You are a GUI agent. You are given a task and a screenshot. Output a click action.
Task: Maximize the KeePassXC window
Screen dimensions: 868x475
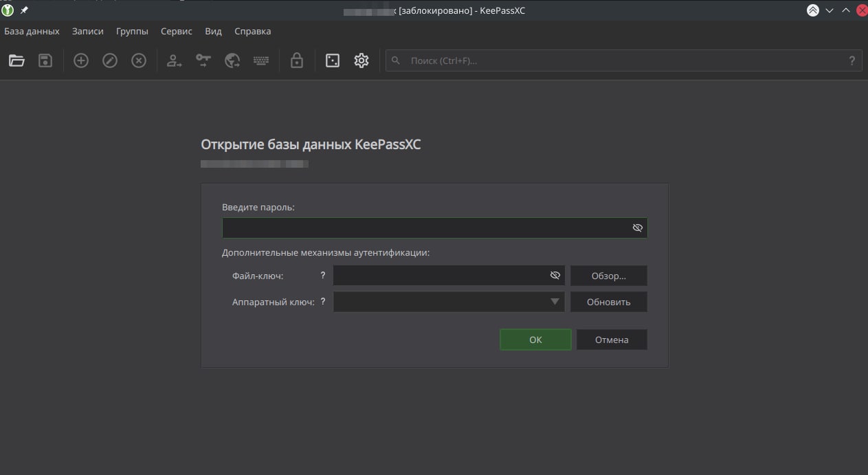coord(846,10)
